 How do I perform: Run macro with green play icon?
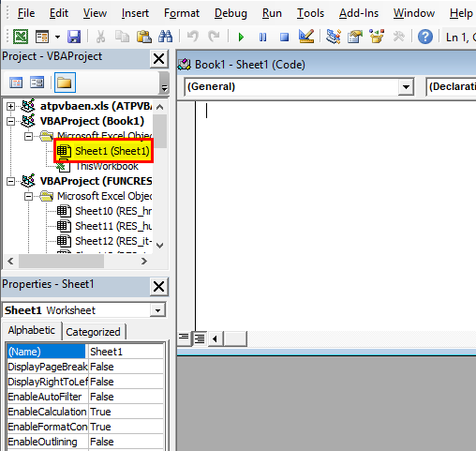(x=241, y=38)
